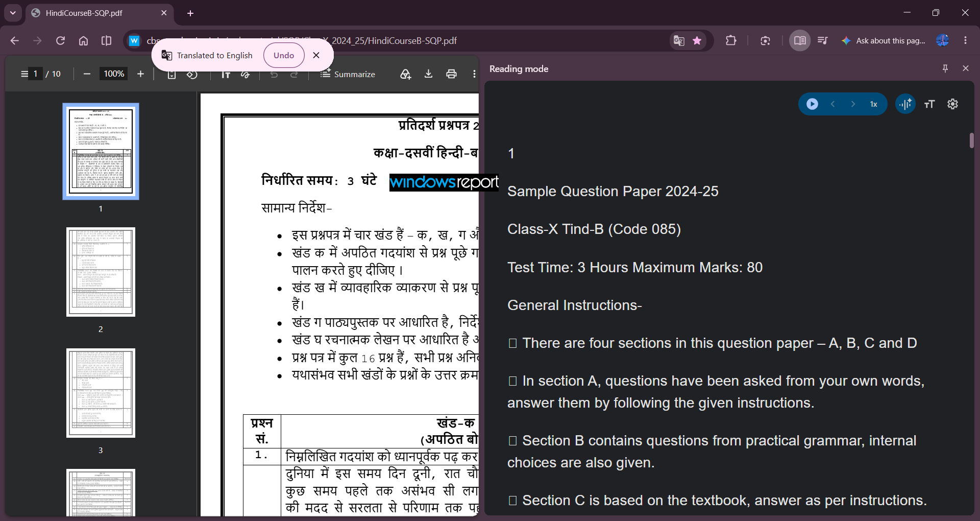Undo the English translation

pyautogui.click(x=284, y=55)
